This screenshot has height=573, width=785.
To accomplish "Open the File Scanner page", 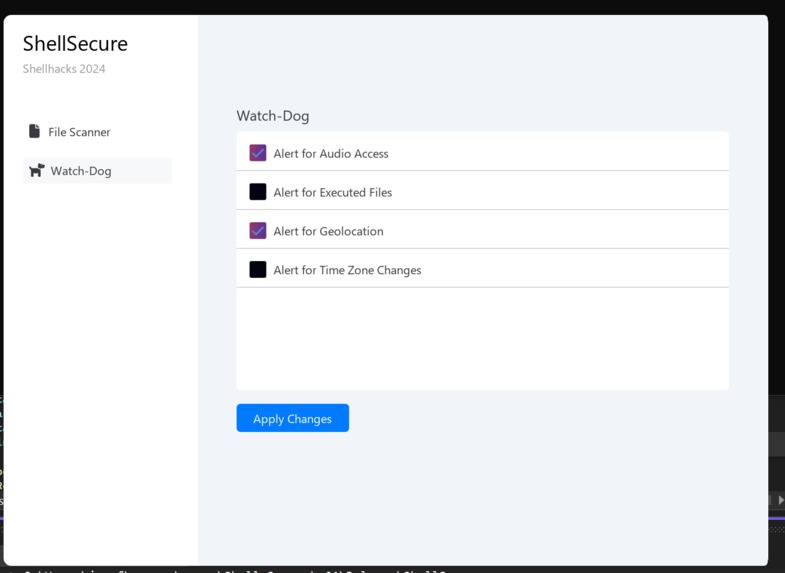I will 97,132.
